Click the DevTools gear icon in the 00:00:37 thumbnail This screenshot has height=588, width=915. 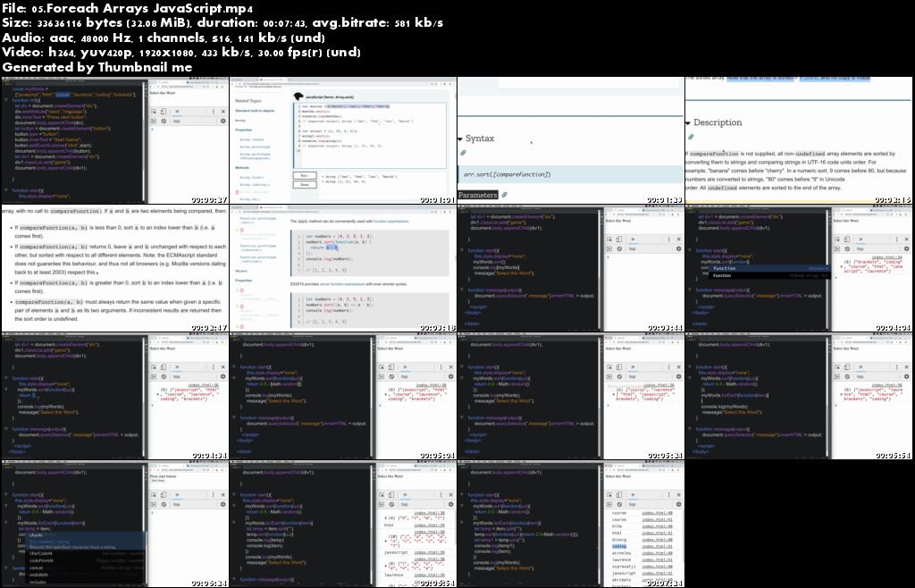pos(222,121)
